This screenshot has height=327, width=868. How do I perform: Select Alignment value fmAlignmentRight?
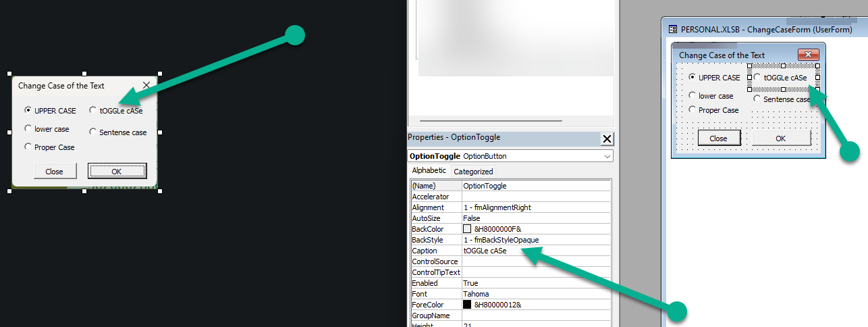coord(536,207)
